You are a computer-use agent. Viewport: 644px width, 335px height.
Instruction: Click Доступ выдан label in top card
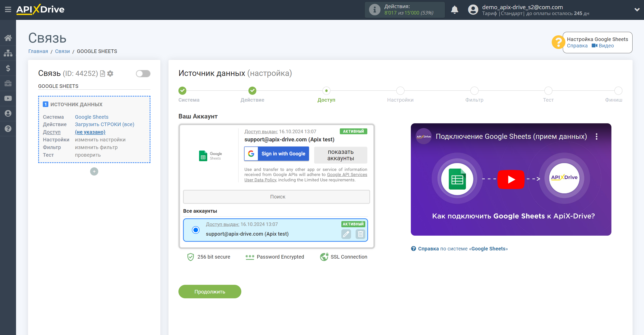261,131
